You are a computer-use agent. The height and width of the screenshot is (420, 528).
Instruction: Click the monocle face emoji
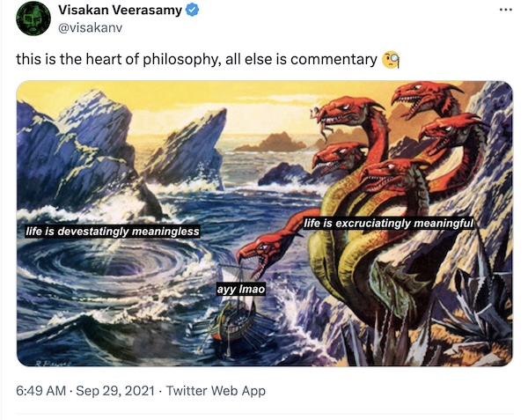pyautogui.click(x=392, y=60)
